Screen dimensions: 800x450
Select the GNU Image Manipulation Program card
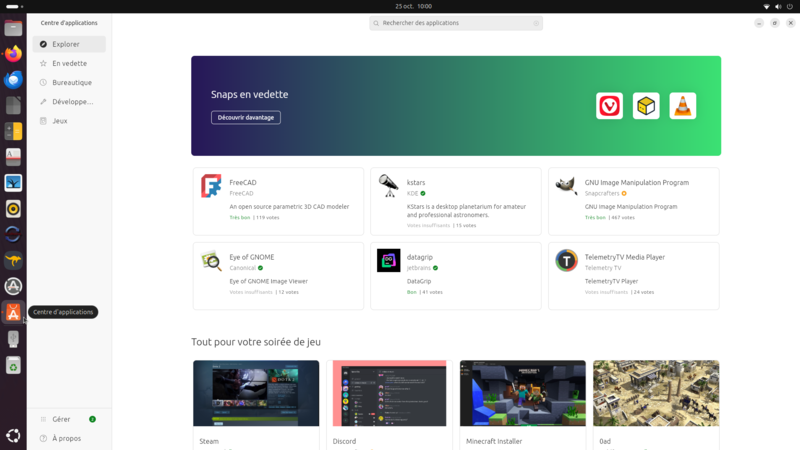click(x=634, y=201)
